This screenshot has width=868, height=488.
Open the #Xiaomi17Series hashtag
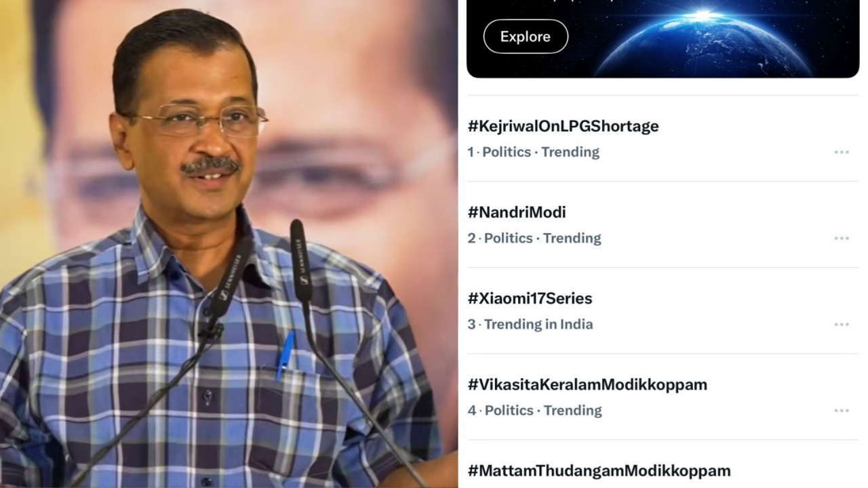click(530, 298)
